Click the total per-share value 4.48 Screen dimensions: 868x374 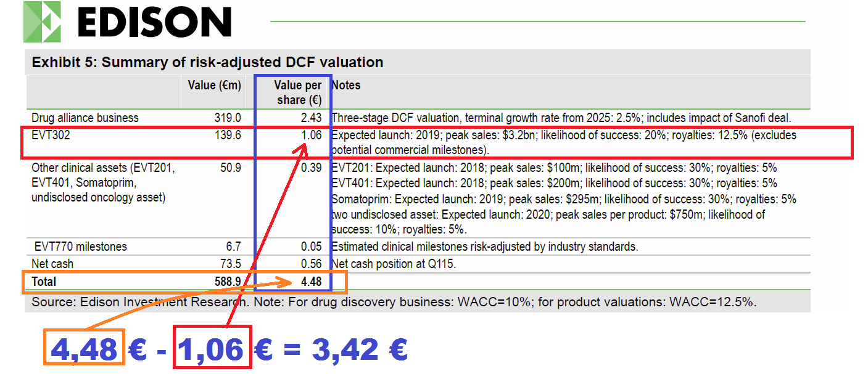pyautogui.click(x=310, y=282)
